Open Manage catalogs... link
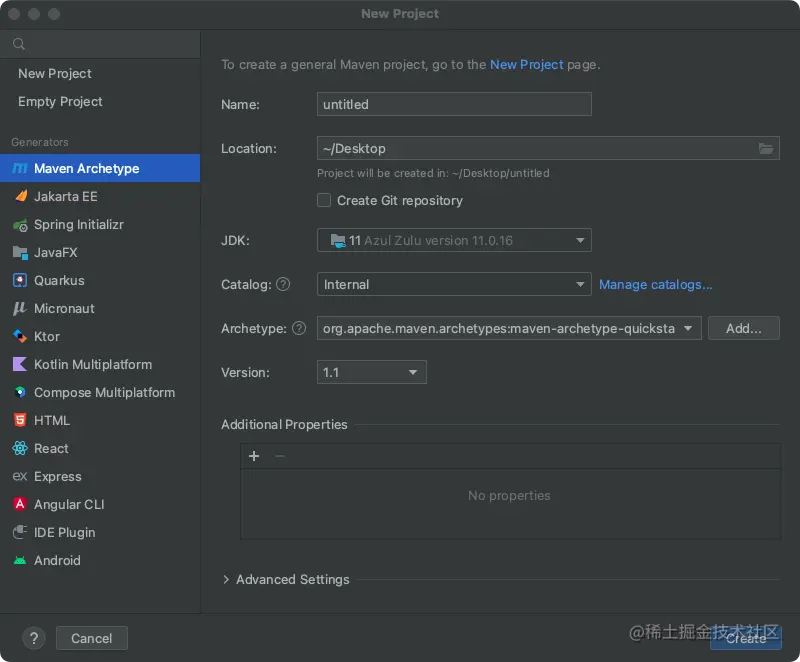The height and width of the screenshot is (662, 800). [655, 285]
